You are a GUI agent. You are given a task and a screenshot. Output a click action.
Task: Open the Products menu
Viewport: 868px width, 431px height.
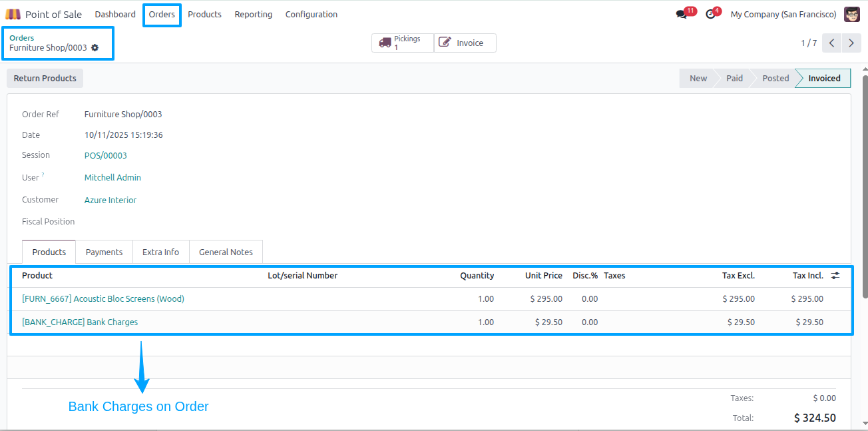tap(204, 14)
